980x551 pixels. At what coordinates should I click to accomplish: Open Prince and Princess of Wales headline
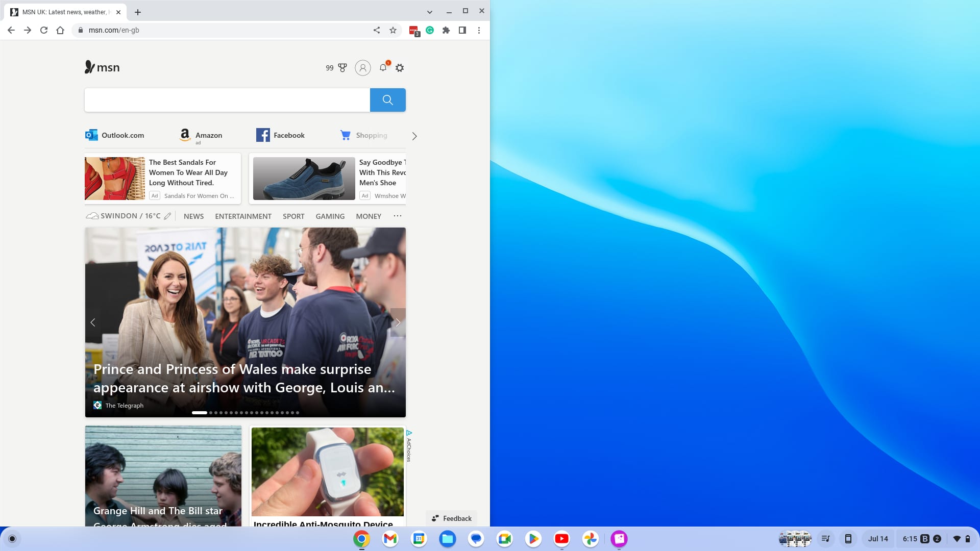244,379
